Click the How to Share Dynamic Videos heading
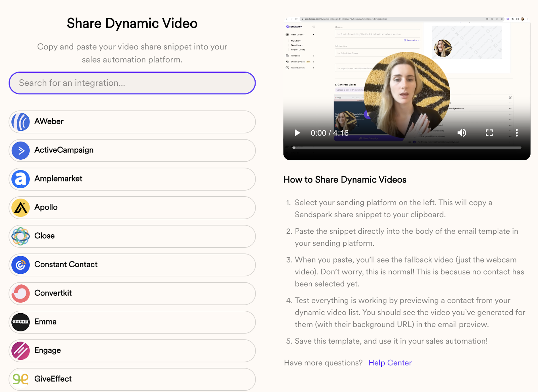538x392 pixels. pos(345,180)
